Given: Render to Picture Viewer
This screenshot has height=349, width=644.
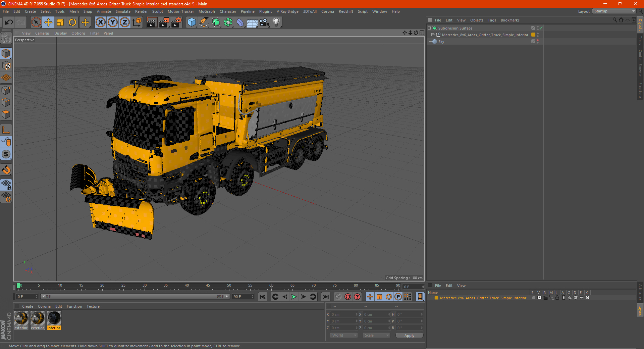Looking at the screenshot, I should [x=164, y=22].
